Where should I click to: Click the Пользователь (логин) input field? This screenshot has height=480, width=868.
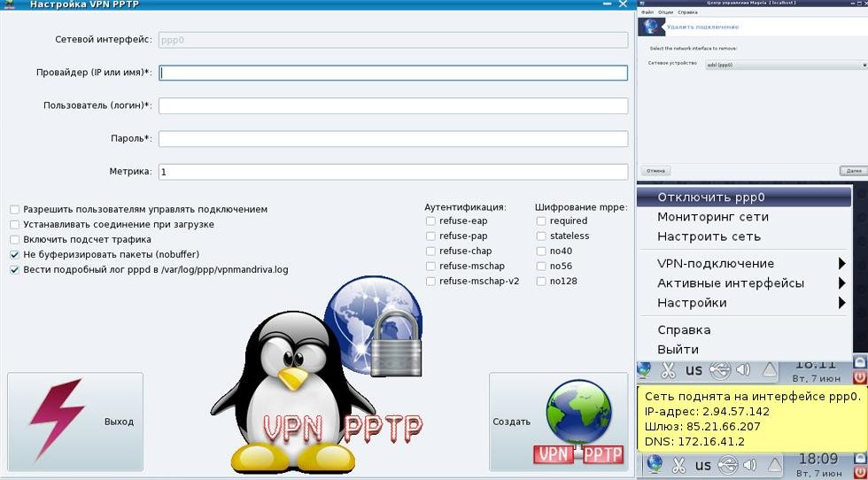tap(393, 105)
